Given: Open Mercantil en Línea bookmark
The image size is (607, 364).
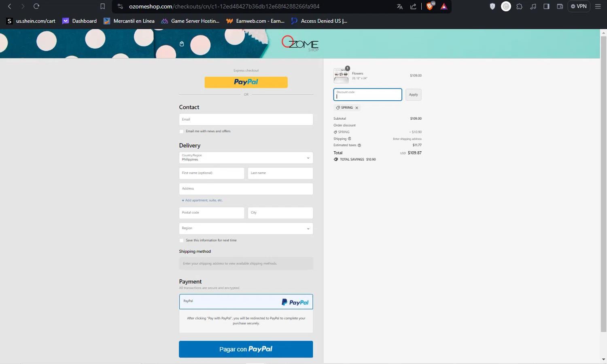Looking at the screenshot, I should point(129,21).
